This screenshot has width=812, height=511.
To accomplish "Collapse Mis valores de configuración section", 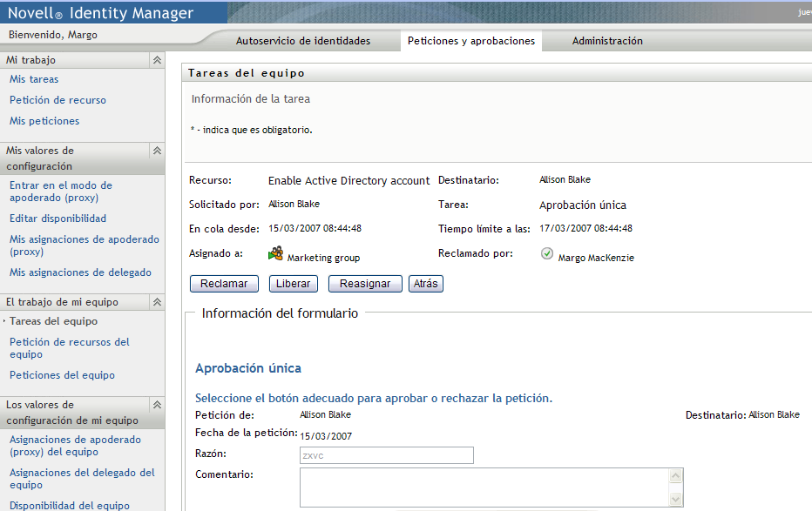I will [157, 151].
